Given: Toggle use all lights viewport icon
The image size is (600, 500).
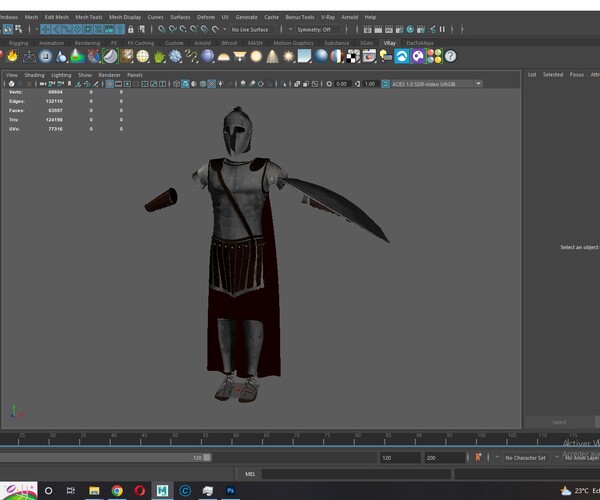Looking at the screenshot, I should pos(221,84).
